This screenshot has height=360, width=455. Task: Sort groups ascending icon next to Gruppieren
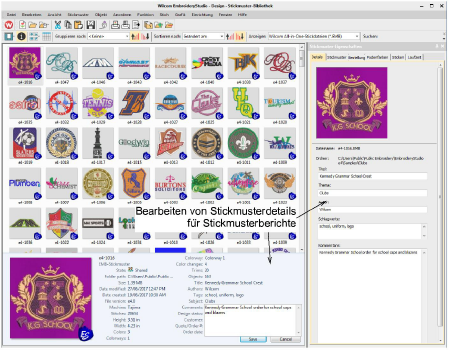(x=135, y=36)
